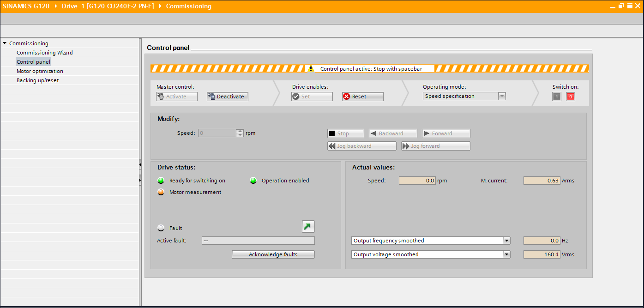Click the Switch on "1" button
The height and width of the screenshot is (308, 644).
[x=557, y=97]
